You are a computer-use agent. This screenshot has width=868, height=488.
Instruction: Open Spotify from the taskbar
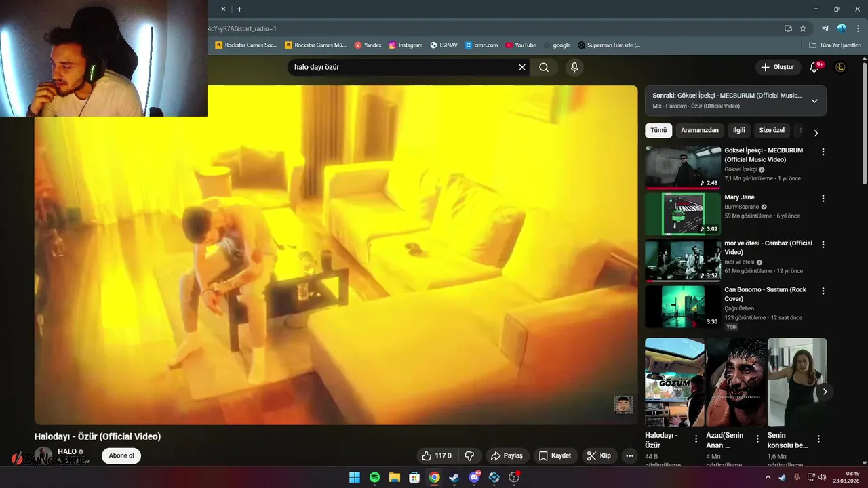click(x=375, y=477)
